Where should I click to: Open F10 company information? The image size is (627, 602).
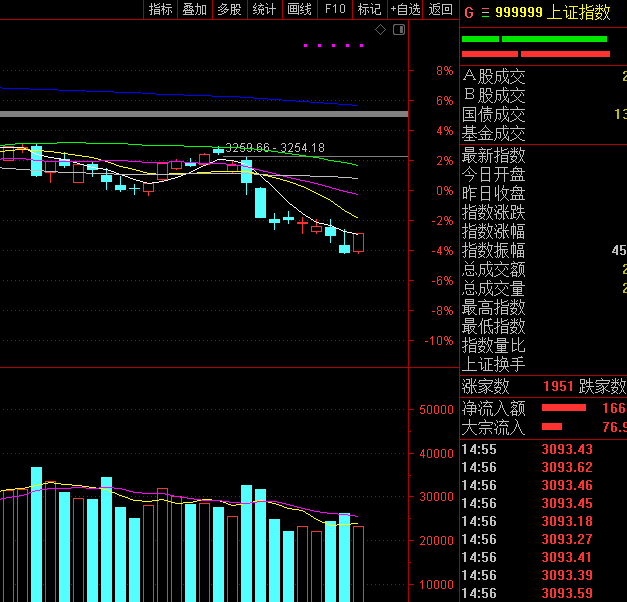click(x=335, y=9)
